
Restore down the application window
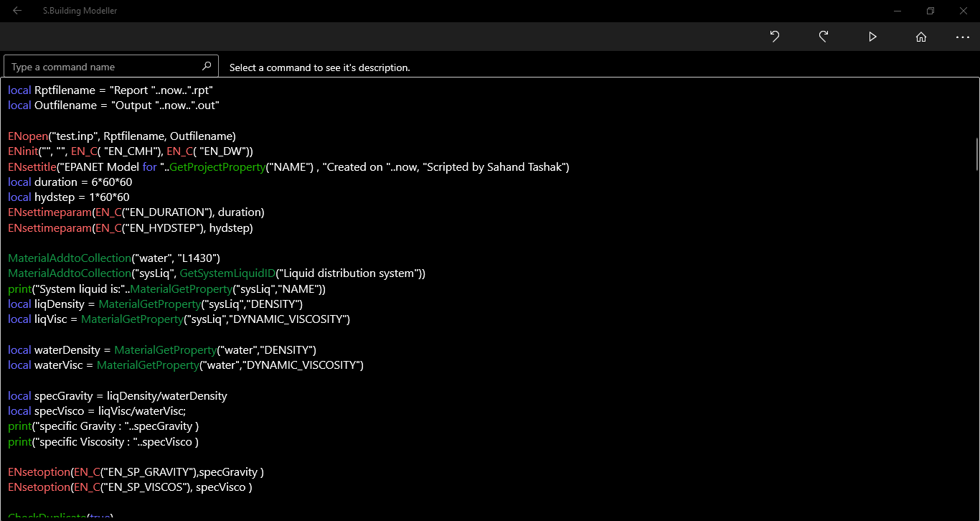pos(930,11)
